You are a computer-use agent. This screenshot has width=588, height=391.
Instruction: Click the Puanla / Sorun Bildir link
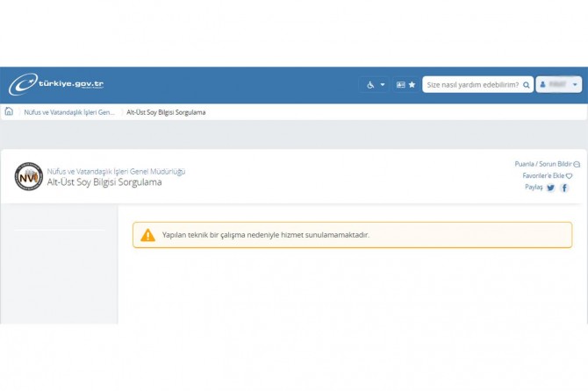coord(542,164)
